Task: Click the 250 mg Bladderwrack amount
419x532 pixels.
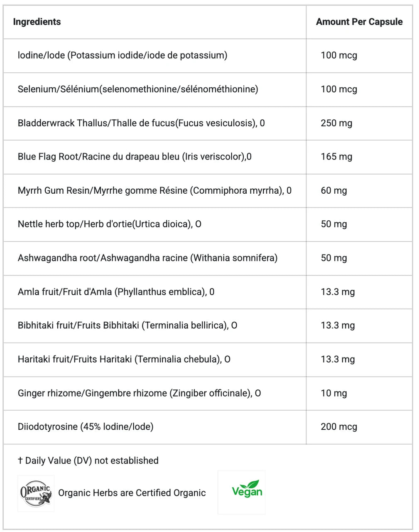Action: coord(336,123)
